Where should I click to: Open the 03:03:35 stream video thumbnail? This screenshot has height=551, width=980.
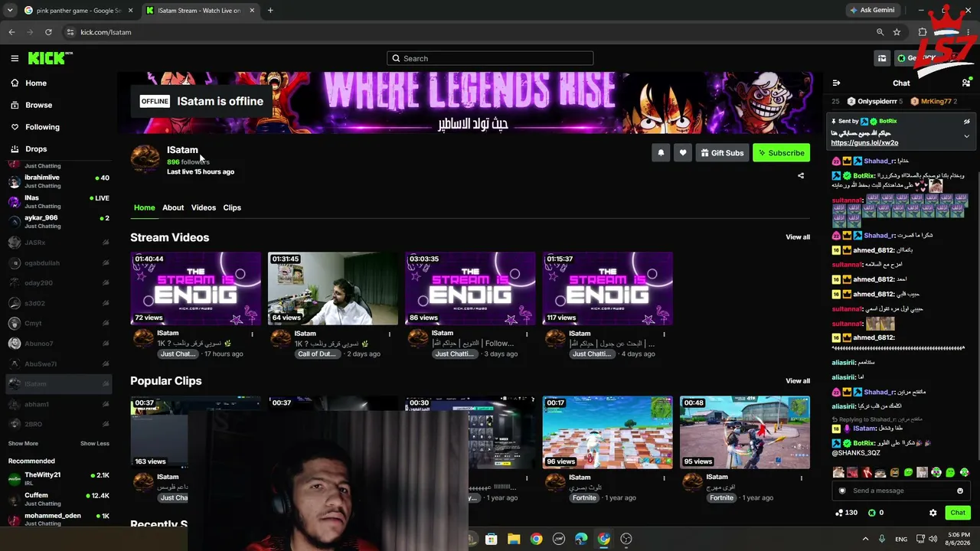coord(470,289)
